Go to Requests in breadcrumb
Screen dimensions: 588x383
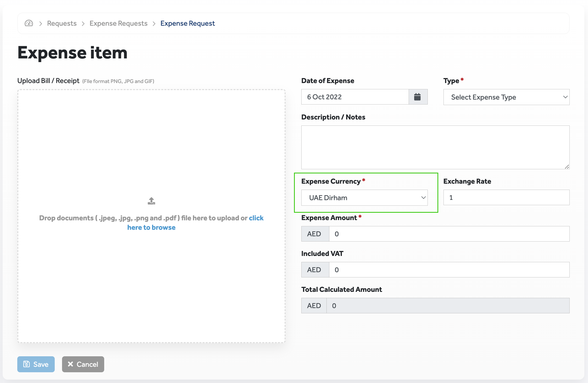[x=62, y=23]
